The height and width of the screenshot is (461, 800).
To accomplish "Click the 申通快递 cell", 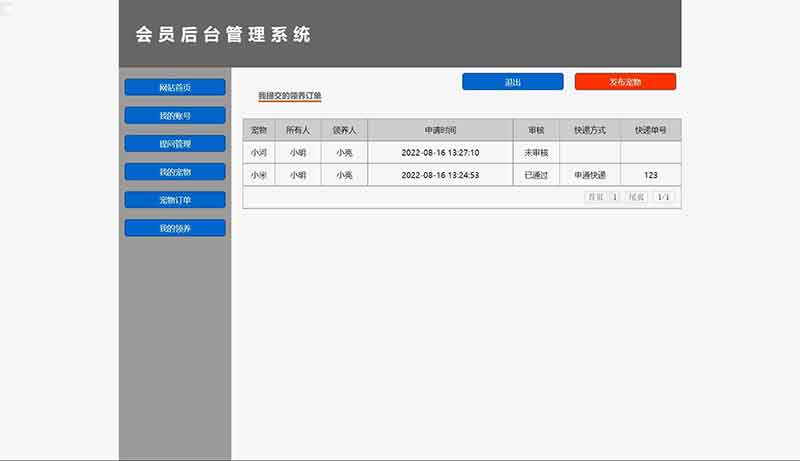I will [590, 175].
